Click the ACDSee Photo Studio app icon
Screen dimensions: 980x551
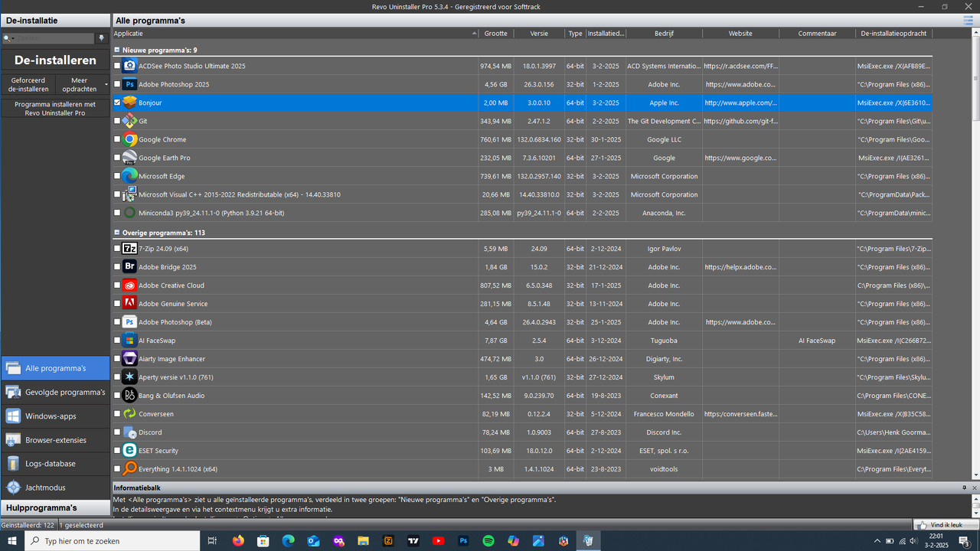pyautogui.click(x=129, y=66)
